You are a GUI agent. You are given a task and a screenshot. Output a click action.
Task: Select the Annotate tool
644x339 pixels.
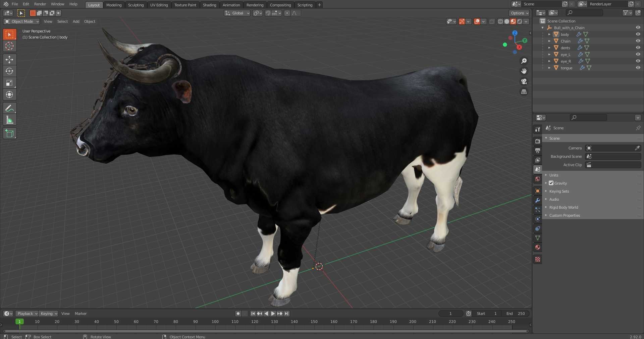click(9, 108)
